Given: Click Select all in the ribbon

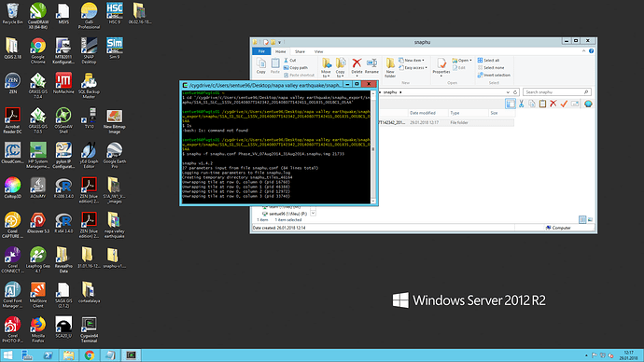Looking at the screenshot, I should tap(488, 61).
